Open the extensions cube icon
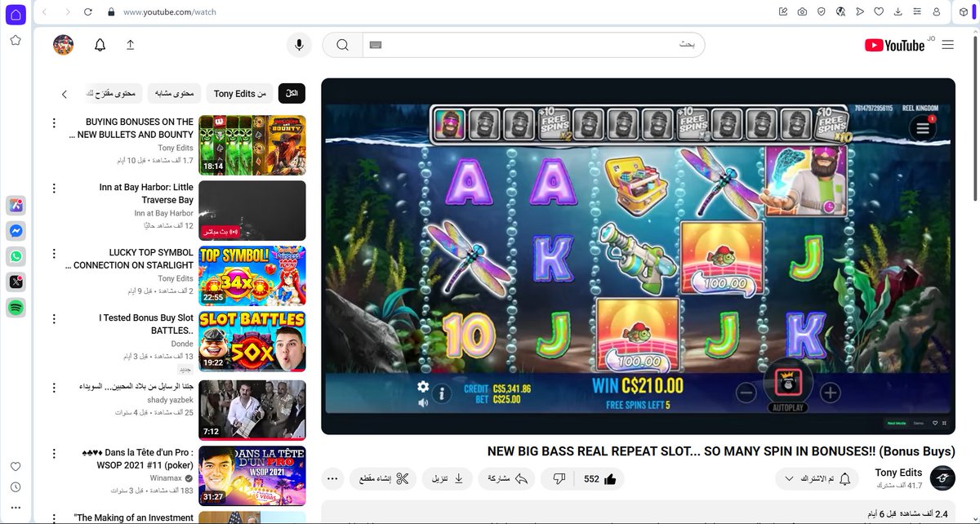Image resolution: width=980 pixels, height=524 pixels. coord(964,12)
